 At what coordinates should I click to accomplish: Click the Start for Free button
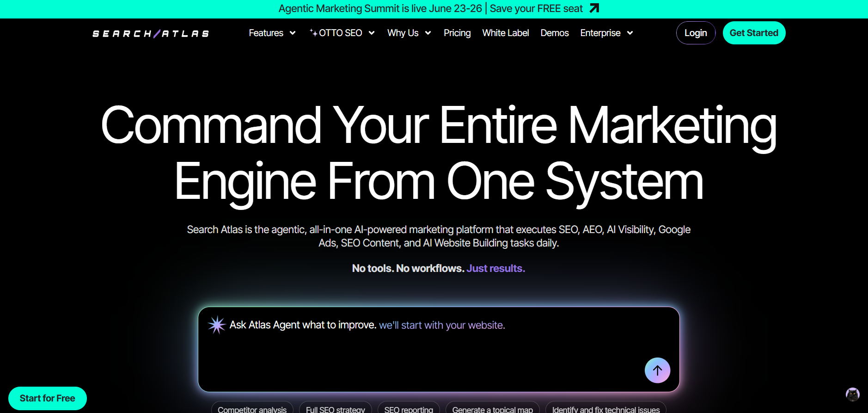[x=47, y=398]
